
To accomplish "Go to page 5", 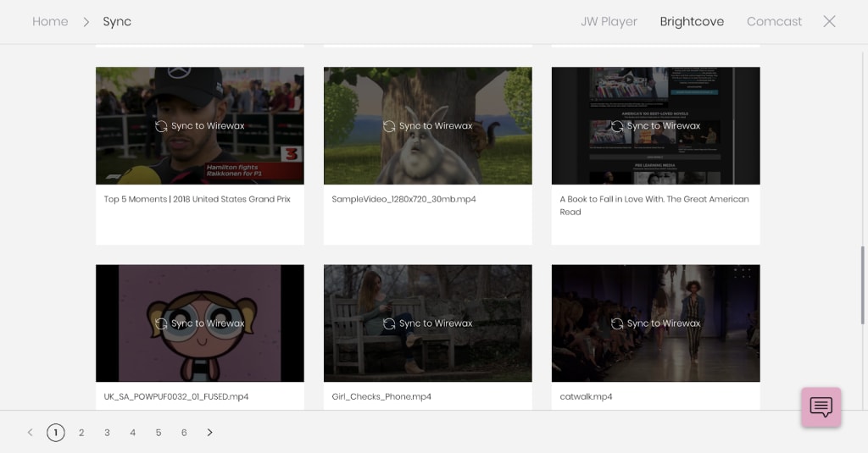I will point(159,433).
